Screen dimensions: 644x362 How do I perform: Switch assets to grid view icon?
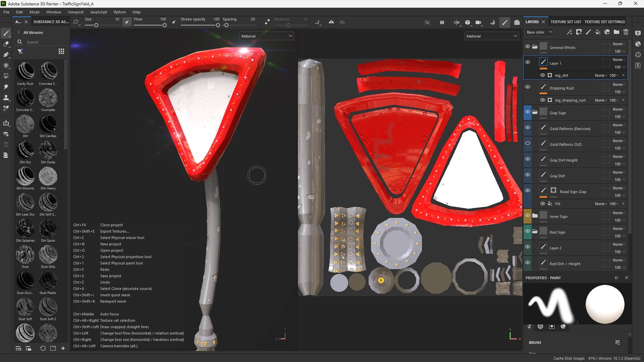[x=61, y=51]
